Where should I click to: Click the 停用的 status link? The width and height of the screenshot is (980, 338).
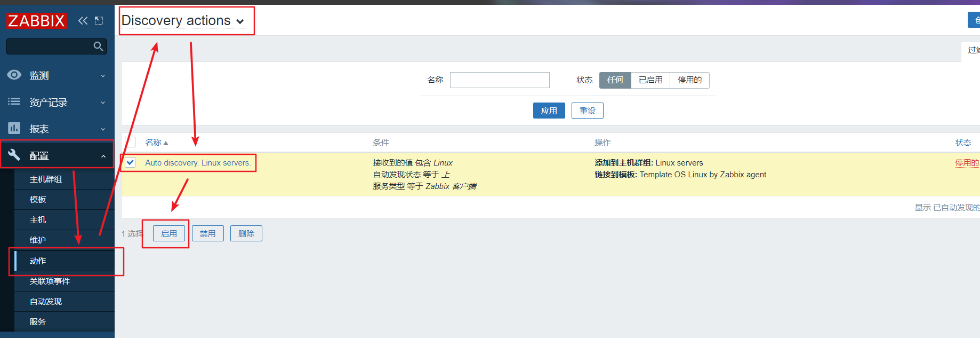[x=967, y=163]
